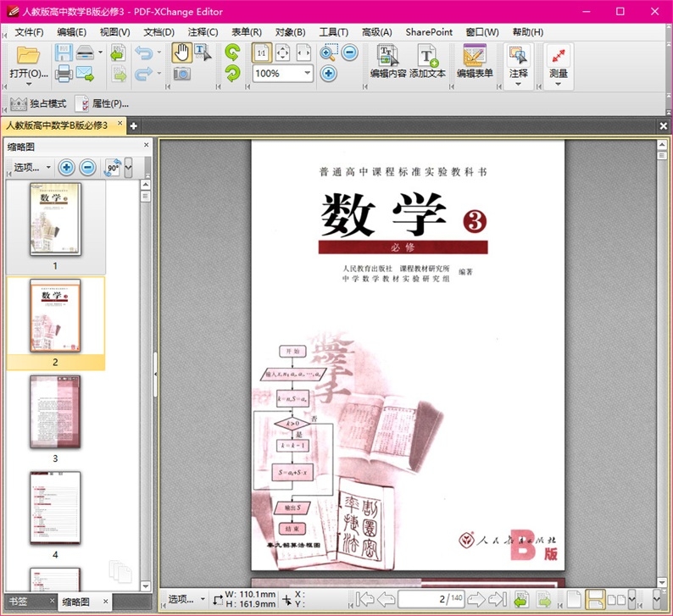
Task: Select the page 3 thumbnail
Action: tap(55, 412)
